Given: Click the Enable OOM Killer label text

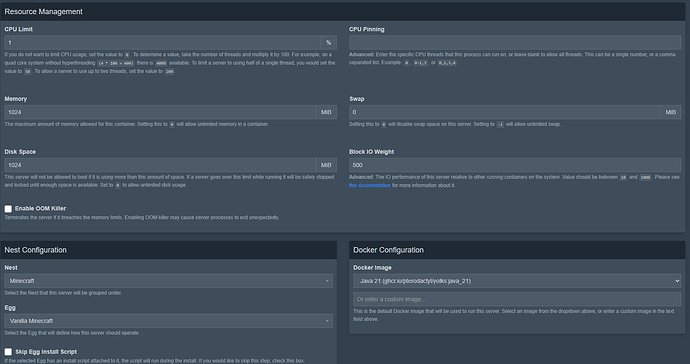Looking at the screenshot, I should [x=40, y=208].
